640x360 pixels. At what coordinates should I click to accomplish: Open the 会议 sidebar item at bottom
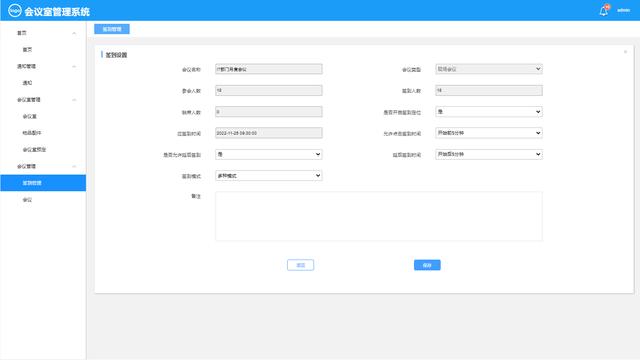click(27, 200)
